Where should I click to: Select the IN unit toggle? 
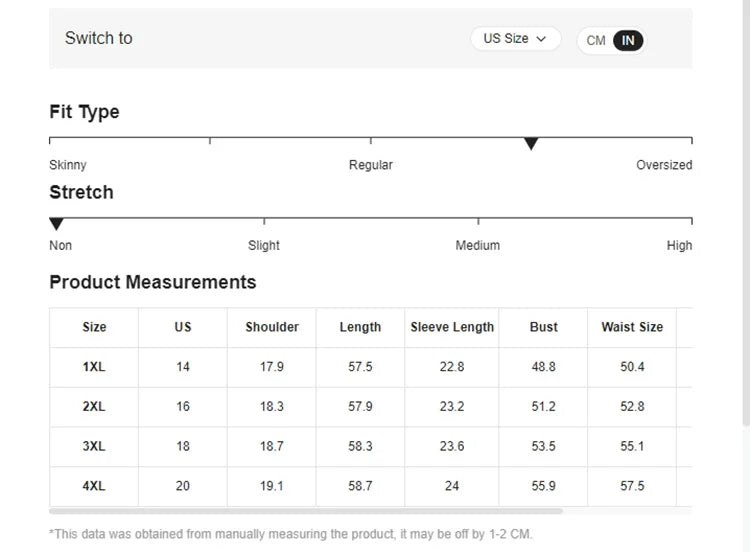click(628, 41)
